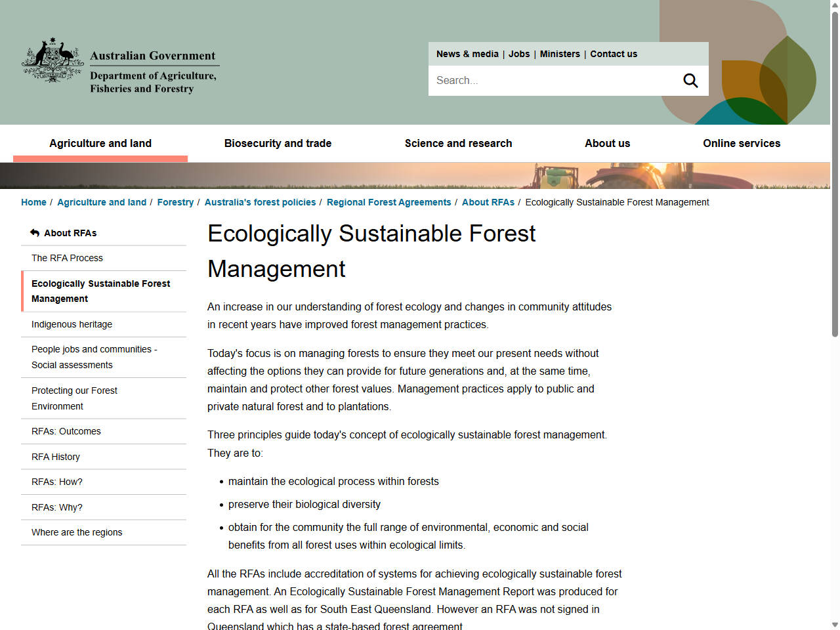The image size is (840, 630).
Task: Select The RFA Process sidebar item
Action: tap(67, 258)
